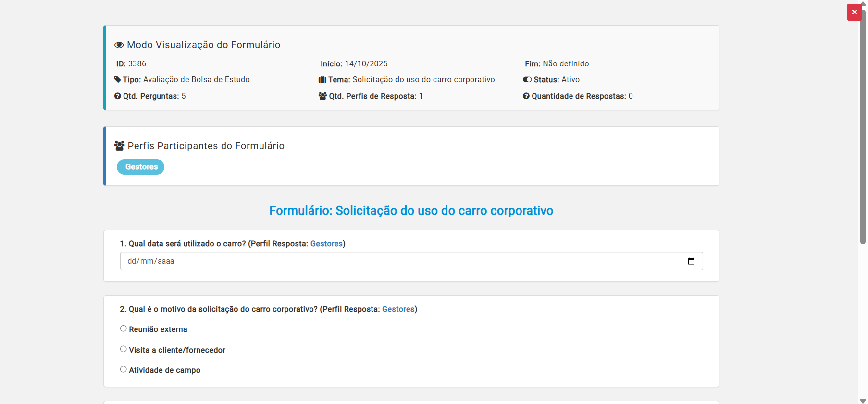Screen dimensions: 868x404
Task: Click the form title heading
Action: pos(411,211)
